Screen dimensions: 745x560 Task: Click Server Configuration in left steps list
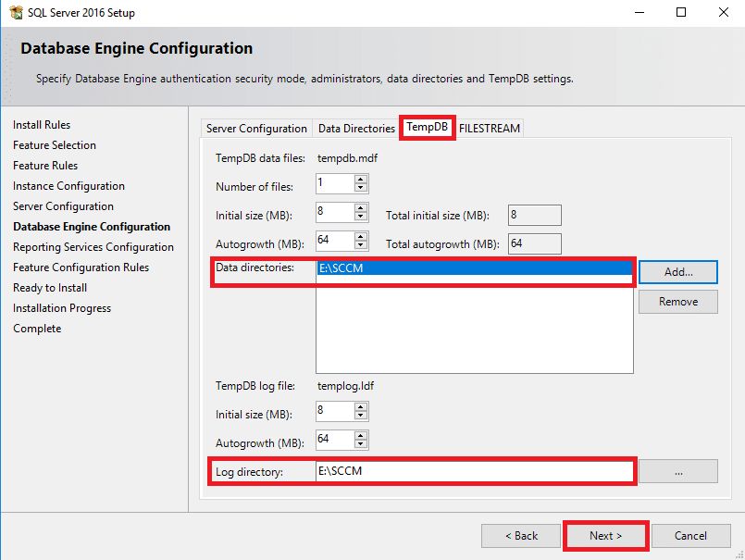pos(63,206)
